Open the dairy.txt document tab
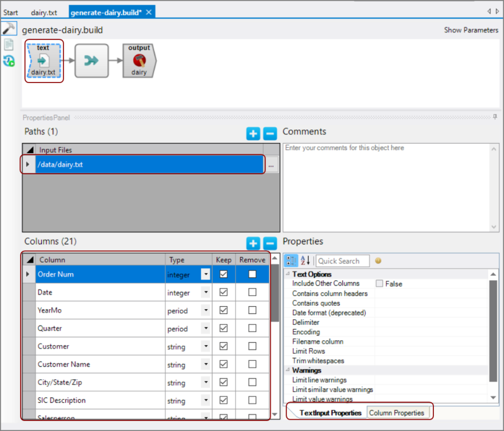Viewport: 504px width, 431px height. click(44, 12)
